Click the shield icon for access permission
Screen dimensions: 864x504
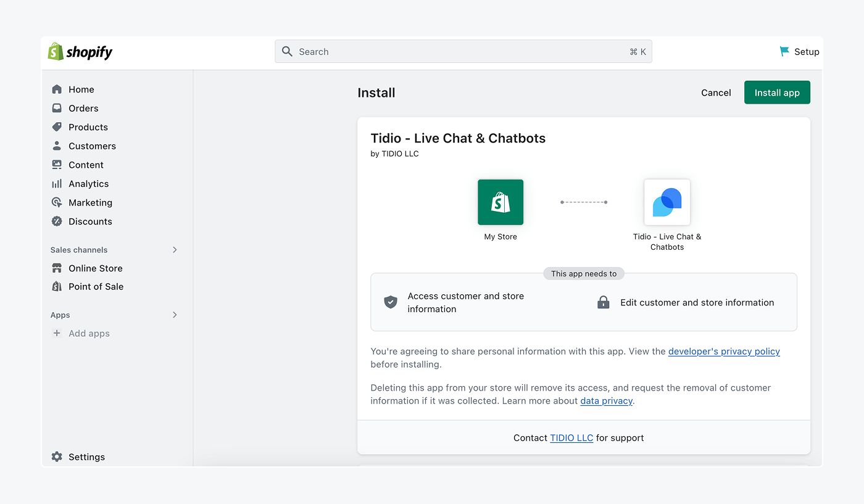(x=391, y=302)
